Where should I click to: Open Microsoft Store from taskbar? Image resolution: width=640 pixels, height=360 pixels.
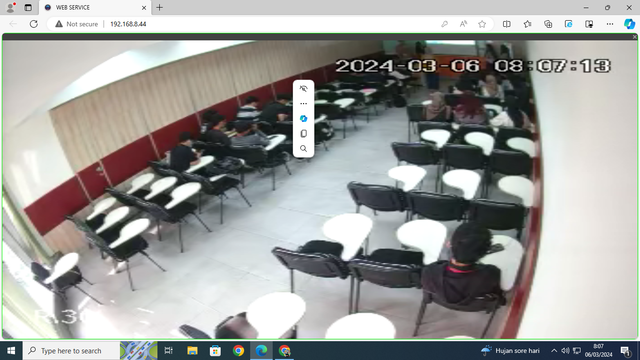215,351
